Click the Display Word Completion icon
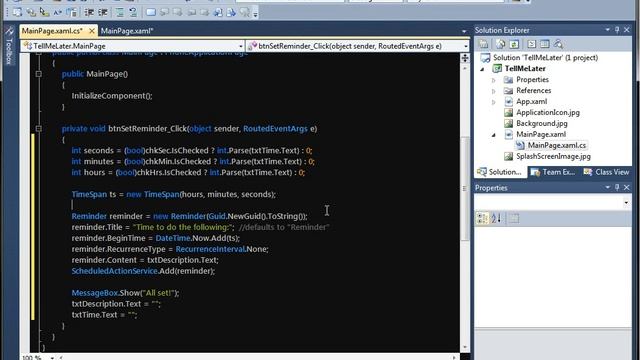The width and height of the screenshot is (640, 360). click(x=58, y=12)
